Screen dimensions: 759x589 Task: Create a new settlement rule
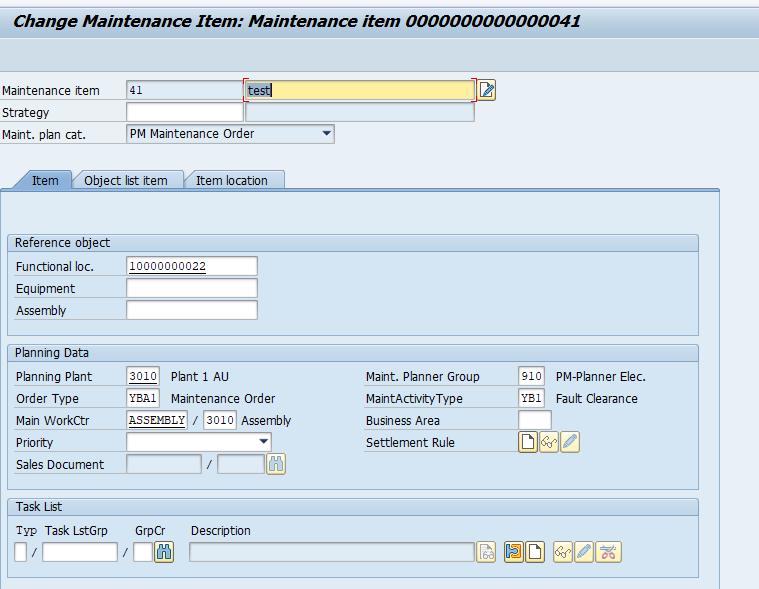[528, 442]
